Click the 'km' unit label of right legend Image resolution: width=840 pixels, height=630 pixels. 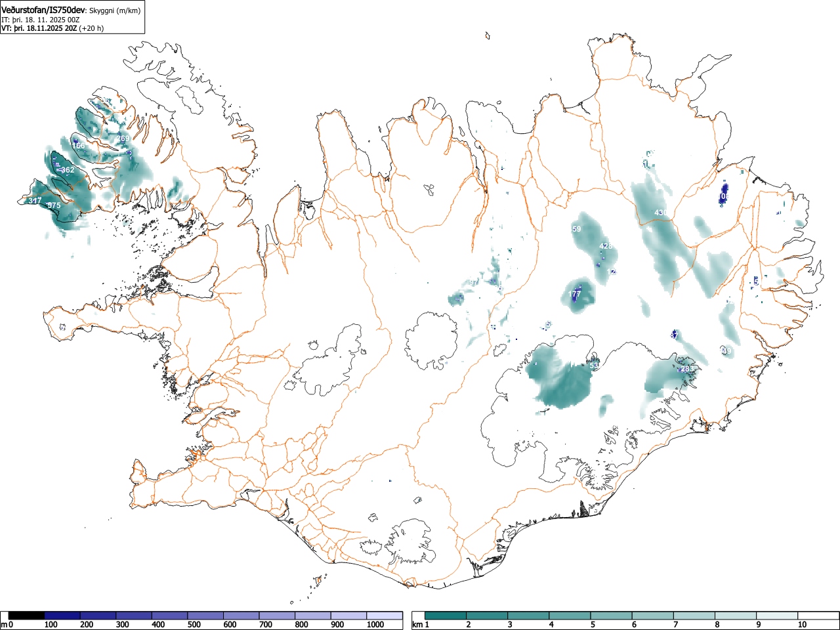[417, 625]
